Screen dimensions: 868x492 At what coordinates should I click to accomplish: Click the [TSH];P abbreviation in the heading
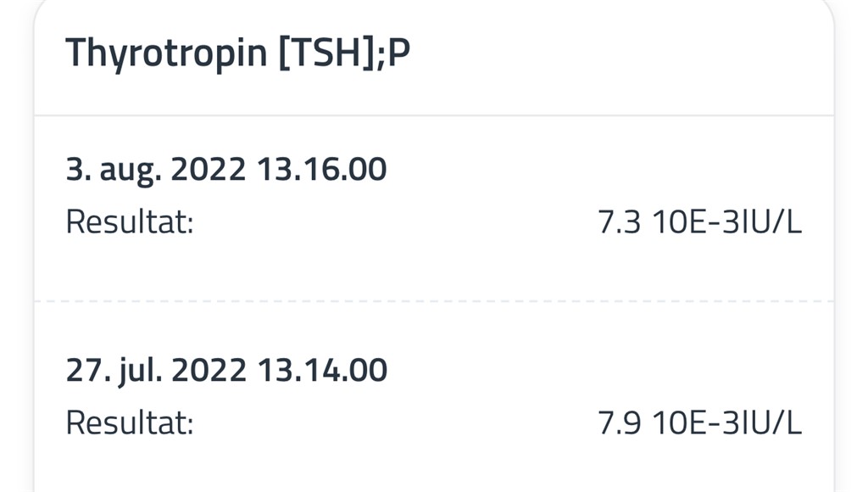[344, 53]
